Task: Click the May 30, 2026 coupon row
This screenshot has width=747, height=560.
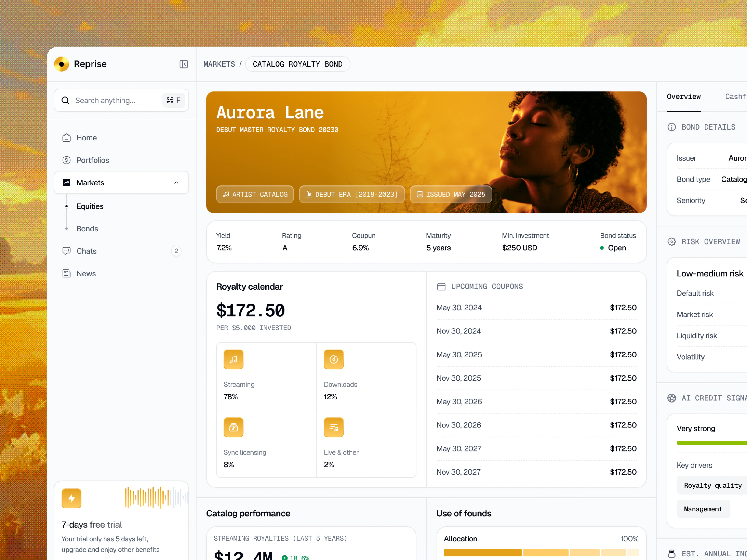Action: 537,402
